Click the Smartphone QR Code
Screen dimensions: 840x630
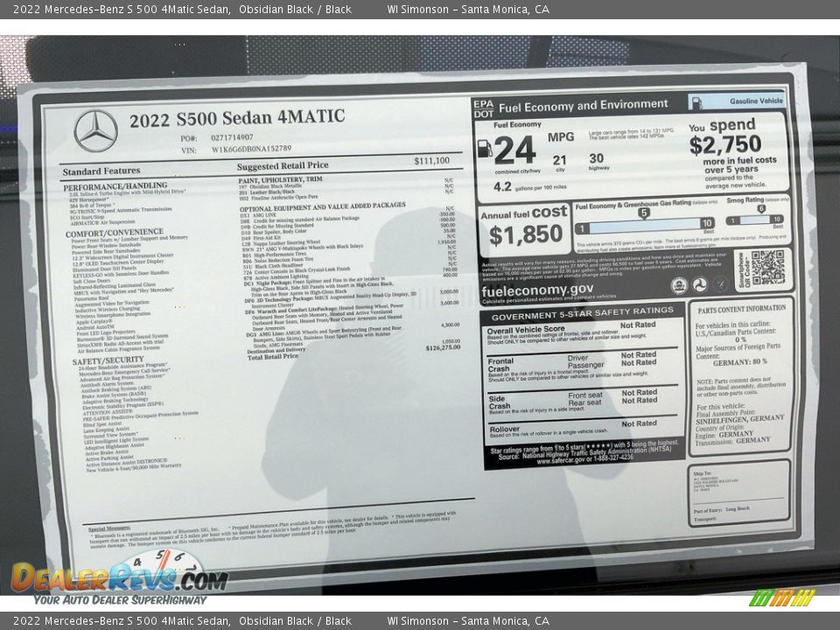pyautogui.click(x=767, y=268)
